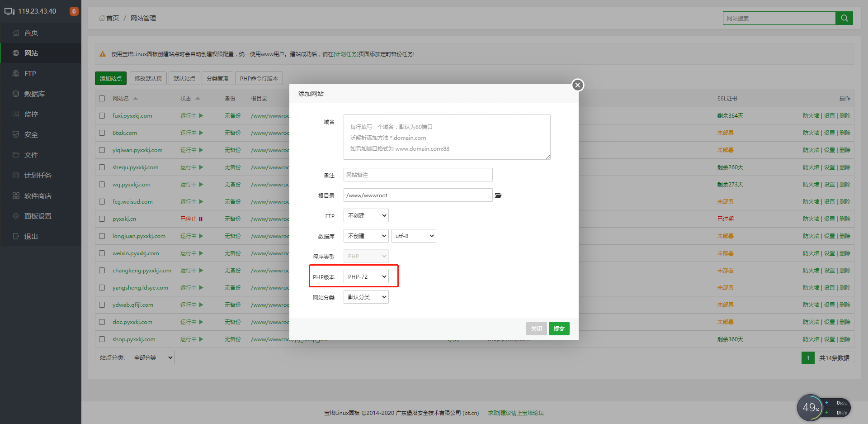868x424 pixels.
Task: Open the utf-8 encoding dropdown
Action: (x=414, y=236)
